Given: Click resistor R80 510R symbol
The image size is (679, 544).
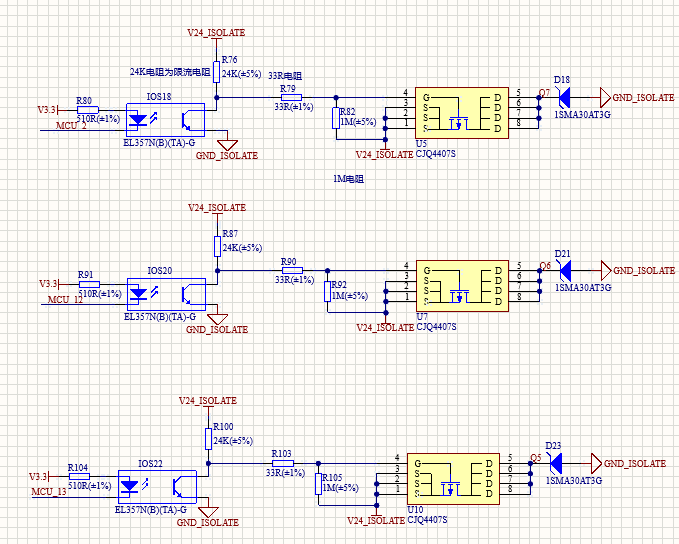Looking at the screenshot, I should pyautogui.click(x=88, y=109).
